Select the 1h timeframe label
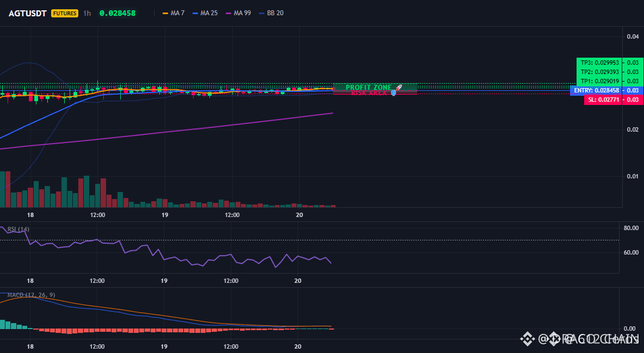Viewport: 644px width, 353px height. (87, 13)
